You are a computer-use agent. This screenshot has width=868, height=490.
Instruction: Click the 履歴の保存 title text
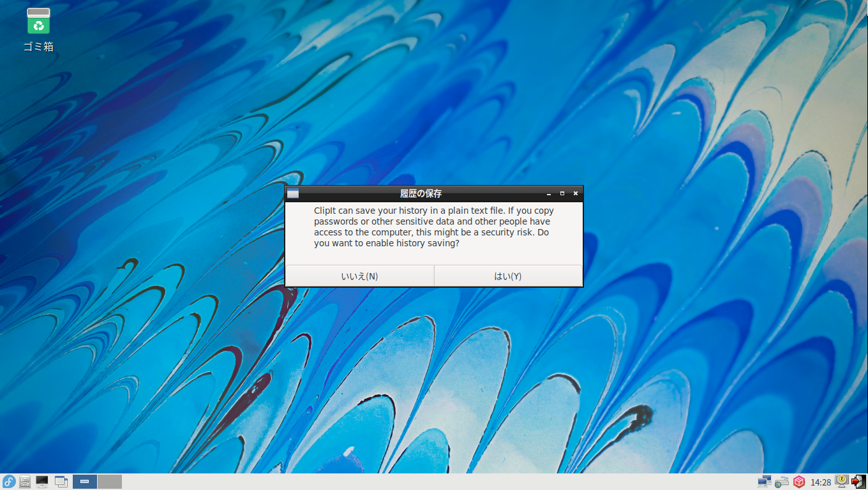421,193
